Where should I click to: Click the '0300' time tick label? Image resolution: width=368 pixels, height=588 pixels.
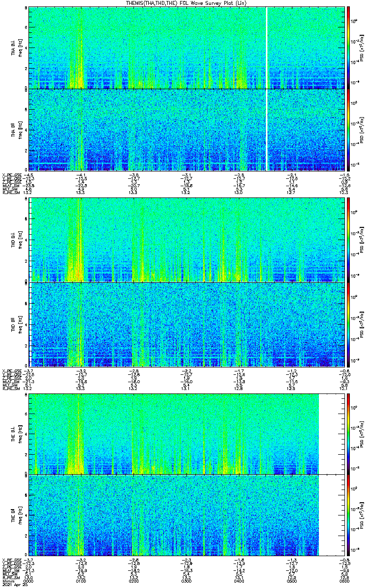tap(186, 581)
